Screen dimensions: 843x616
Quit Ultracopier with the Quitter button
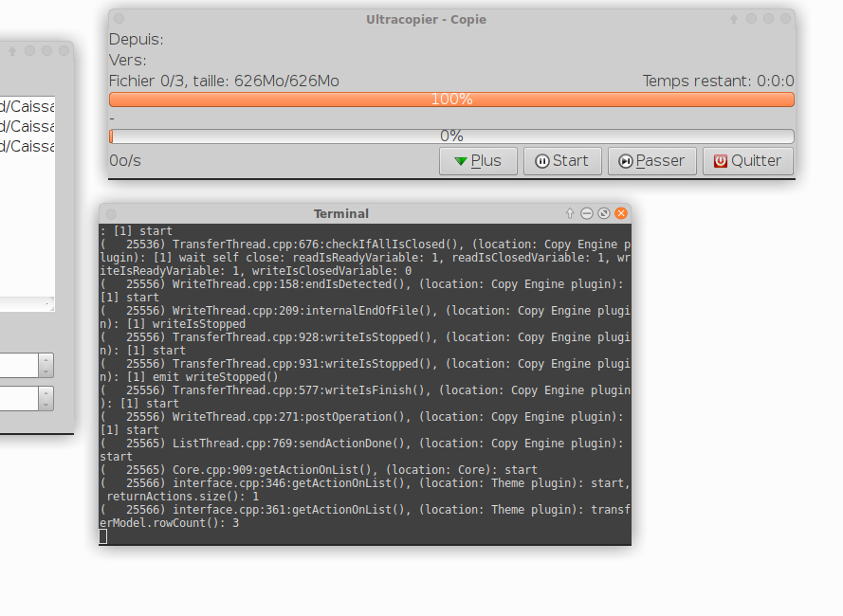pos(748,161)
